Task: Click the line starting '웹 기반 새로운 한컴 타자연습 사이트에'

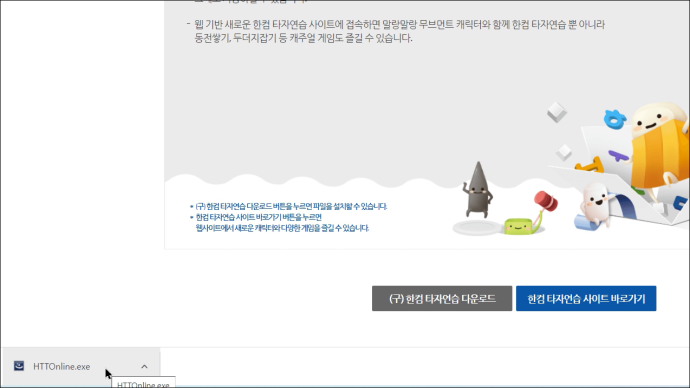Action: (x=400, y=25)
